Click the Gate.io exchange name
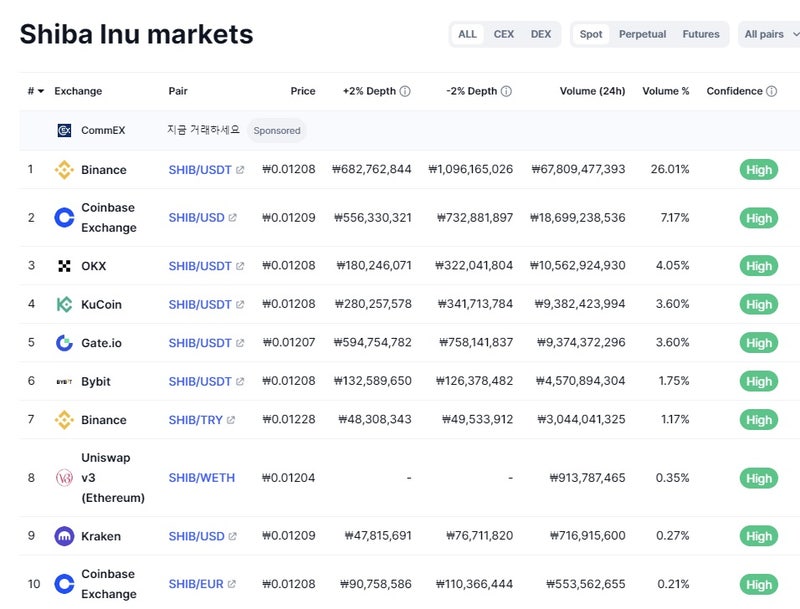The image size is (800, 609). pos(102,343)
